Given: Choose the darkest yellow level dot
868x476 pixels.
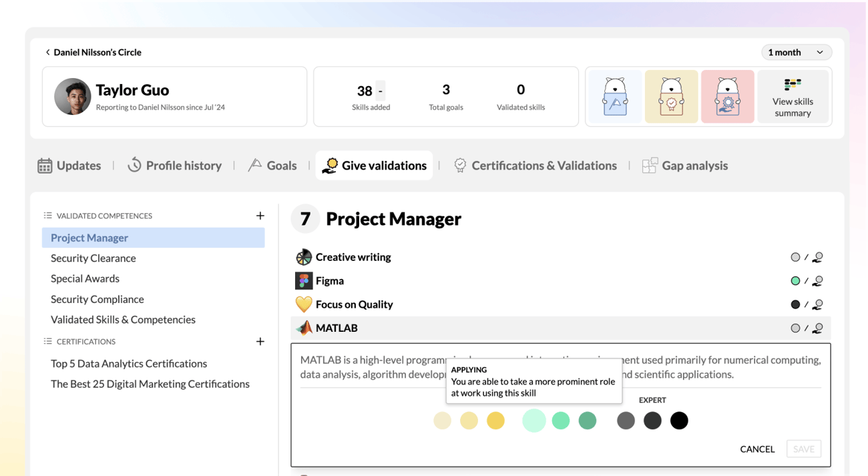Looking at the screenshot, I should (x=495, y=421).
